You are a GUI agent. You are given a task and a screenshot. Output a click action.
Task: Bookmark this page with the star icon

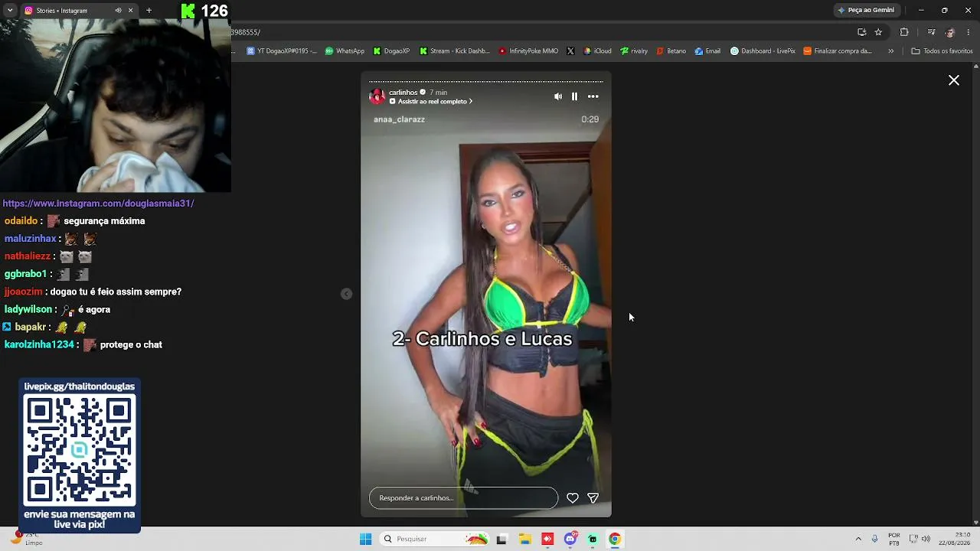(x=878, y=32)
